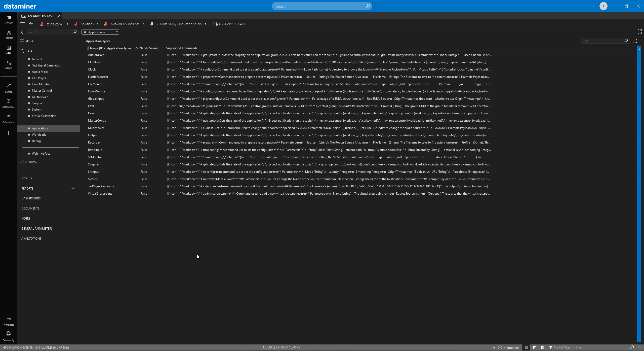Expand the Application Types table to full screen
Viewport: 644px width, 351px height.
635,41
